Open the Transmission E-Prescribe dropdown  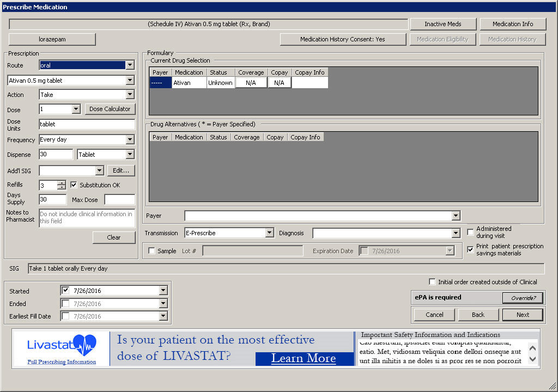click(269, 233)
